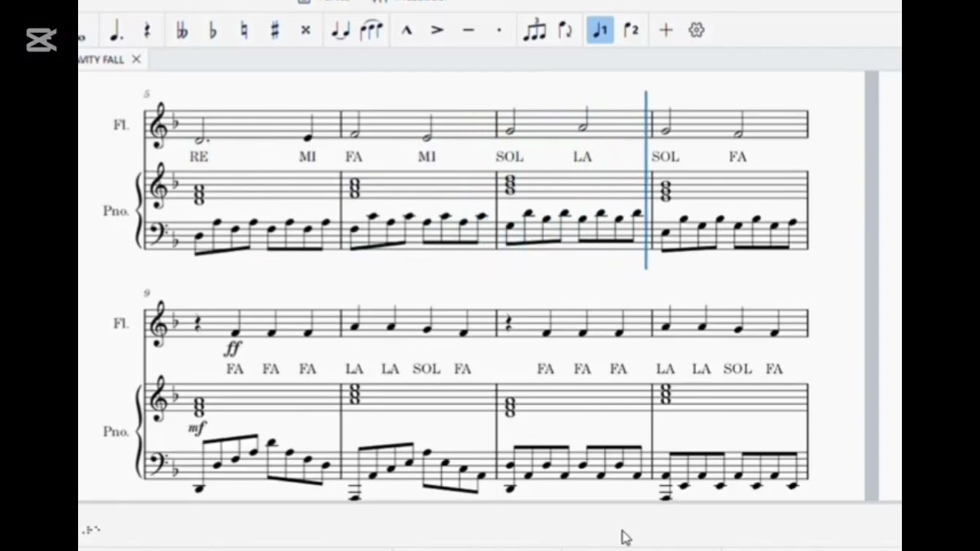Open note input toolbar settings gear
Screen dimensions: 980x551
[696, 31]
